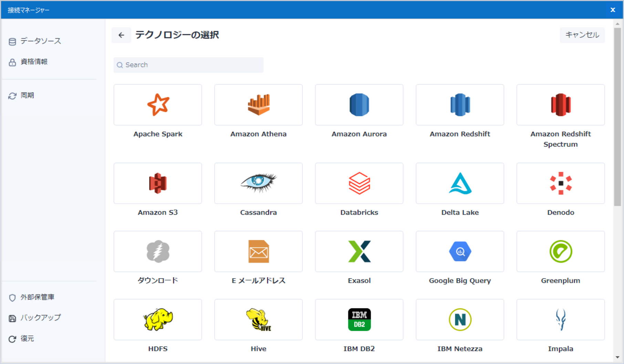Click the Delta Lake label text

[460, 212]
